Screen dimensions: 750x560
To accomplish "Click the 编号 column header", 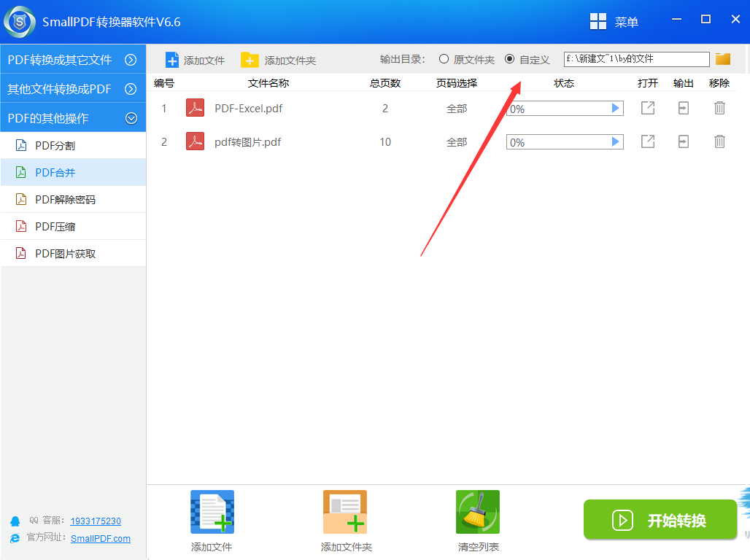I will (x=164, y=83).
